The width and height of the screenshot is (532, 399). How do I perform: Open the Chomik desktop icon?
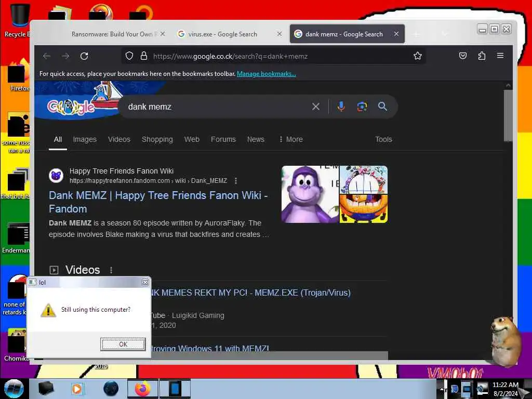(x=16, y=345)
